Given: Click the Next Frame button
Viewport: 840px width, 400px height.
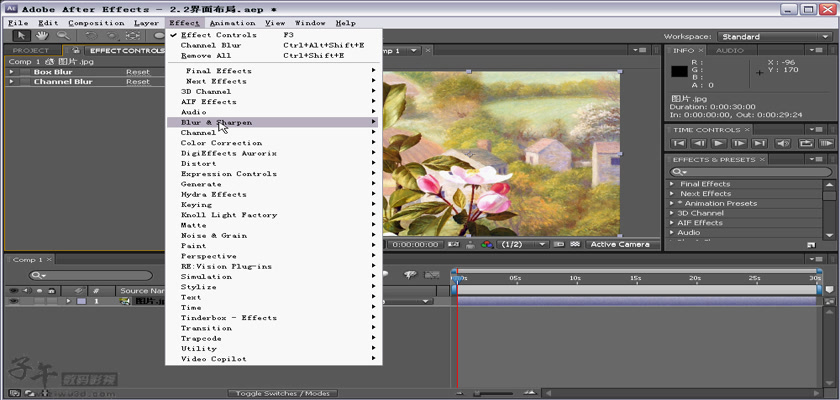Looking at the screenshot, I should 739,143.
